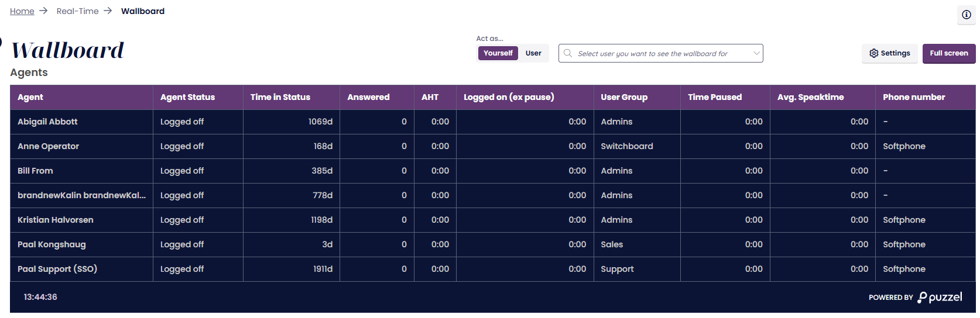Click the Puzzel logo in footer

[940, 297]
